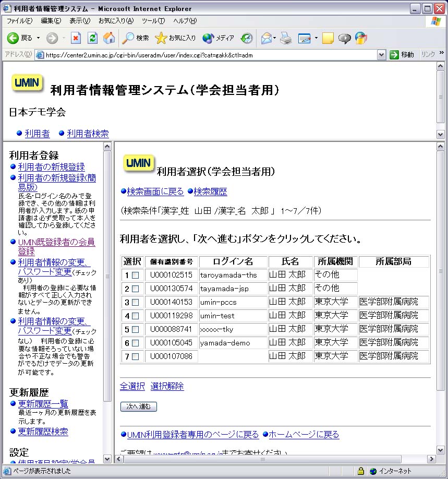Open Favorites (お気に入り) star toolbar button

(x=176, y=38)
